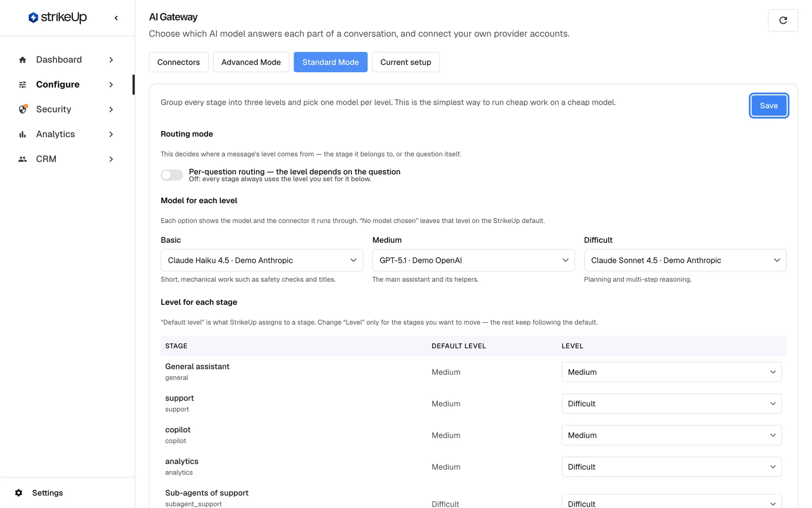The height and width of the screenshot is (508, 812).
Task: Click the AI Gateway page heading
Action: coord(173,17)
